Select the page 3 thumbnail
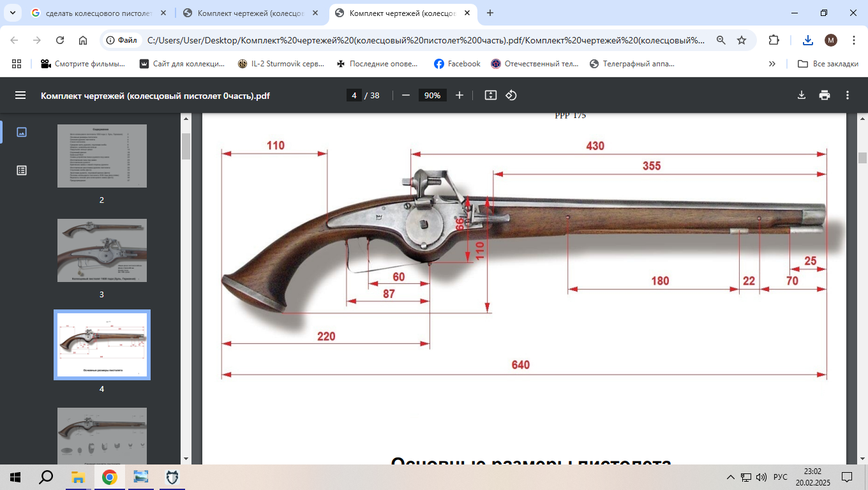868x490 pixels. pyautogui.click(x=102, y=250)
